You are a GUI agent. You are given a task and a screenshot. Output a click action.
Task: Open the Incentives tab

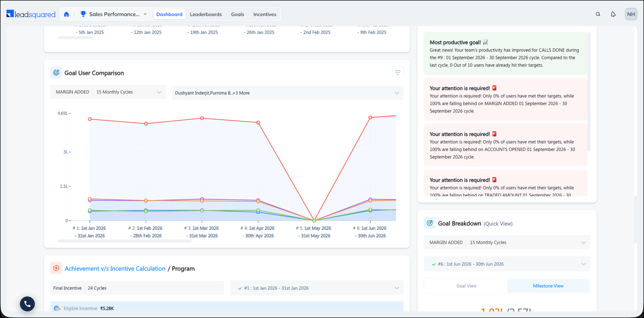click(x=265, y=14)
